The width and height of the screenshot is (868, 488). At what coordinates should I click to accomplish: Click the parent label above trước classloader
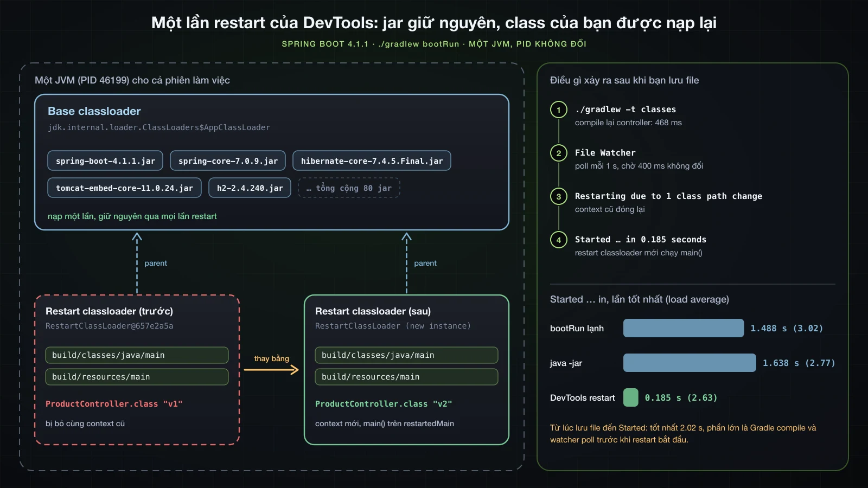(156, 263)
